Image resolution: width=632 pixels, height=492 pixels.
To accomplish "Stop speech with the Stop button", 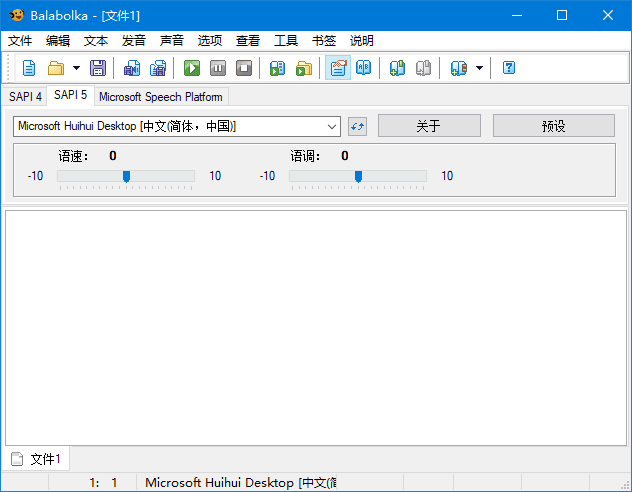I will [244, 68].
